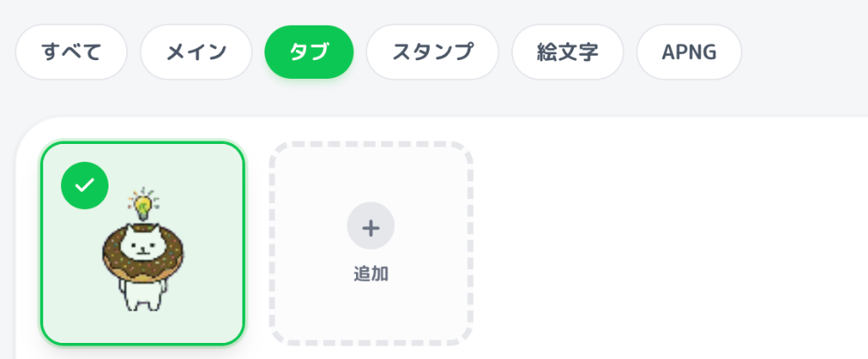
Task: Switch to the 絵文字 tab
Action: pyautogui.click(x=567, y=52)
